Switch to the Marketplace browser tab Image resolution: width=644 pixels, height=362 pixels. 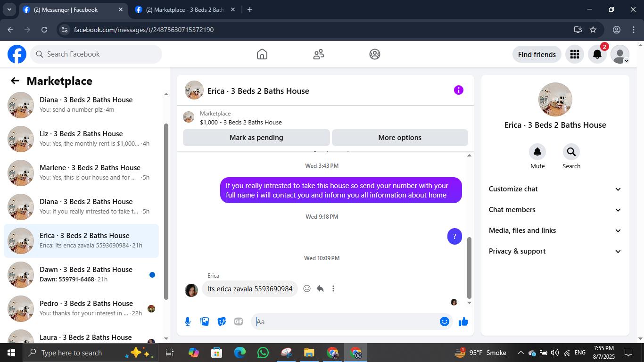[185, 9]
